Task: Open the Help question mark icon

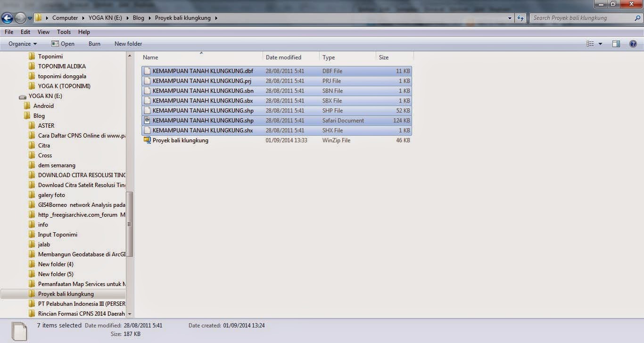Action: [633, 43]
